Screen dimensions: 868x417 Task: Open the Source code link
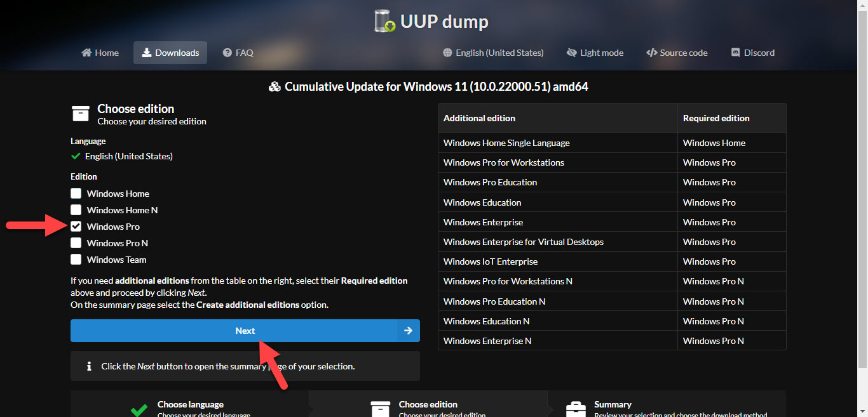[683, 53]
